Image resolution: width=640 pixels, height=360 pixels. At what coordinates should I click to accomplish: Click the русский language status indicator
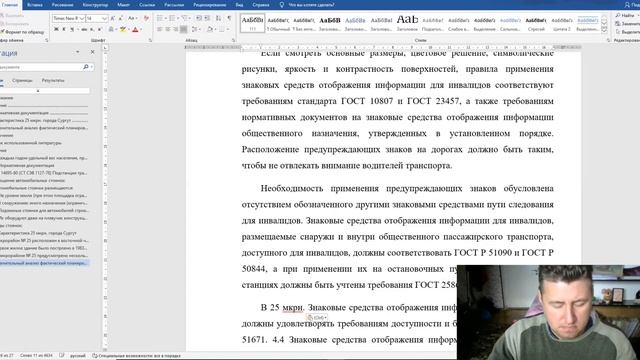78,356
